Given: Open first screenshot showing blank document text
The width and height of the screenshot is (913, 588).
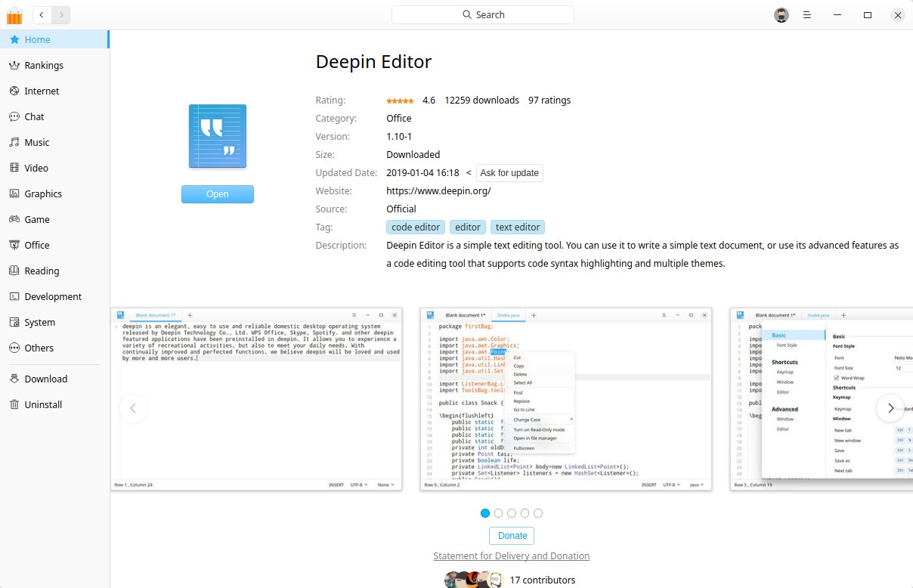Looking at the screenshot, I should coord(256,399).
